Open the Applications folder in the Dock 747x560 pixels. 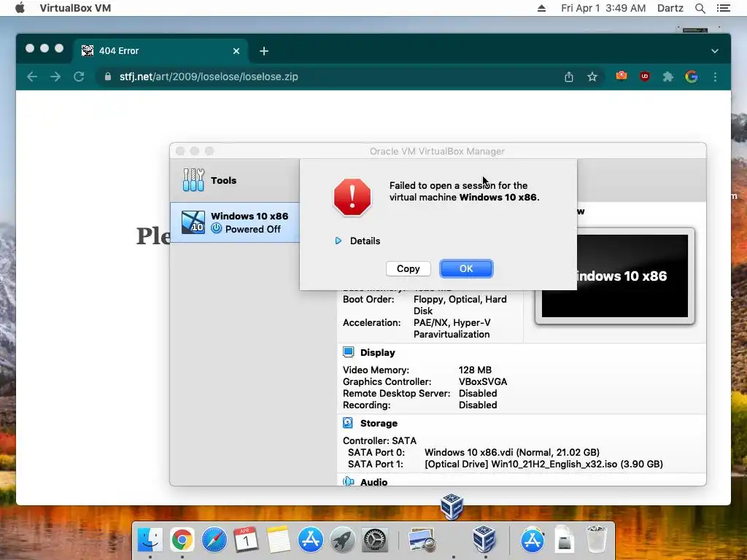coord(533,540)
